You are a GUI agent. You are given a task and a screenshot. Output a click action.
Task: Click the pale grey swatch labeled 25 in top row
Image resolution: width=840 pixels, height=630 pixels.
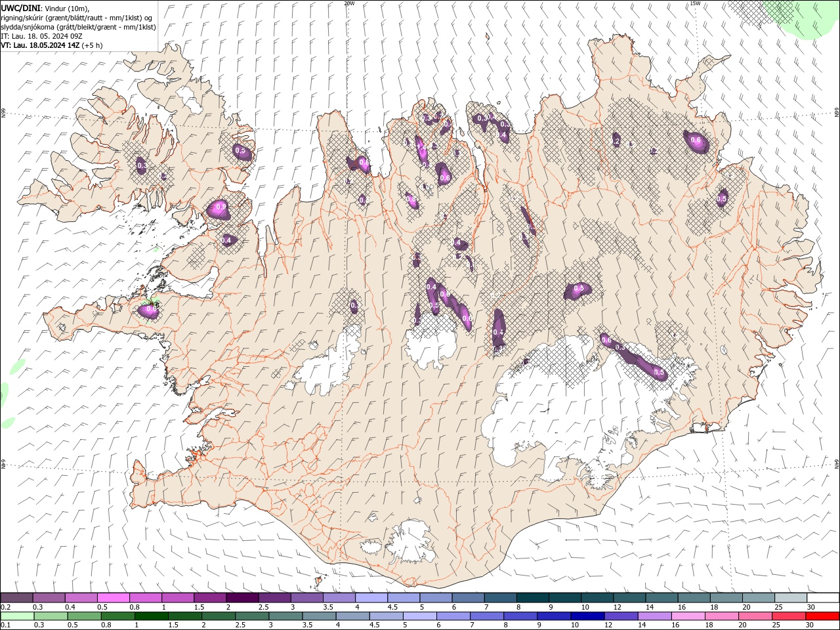pos(791,598)
